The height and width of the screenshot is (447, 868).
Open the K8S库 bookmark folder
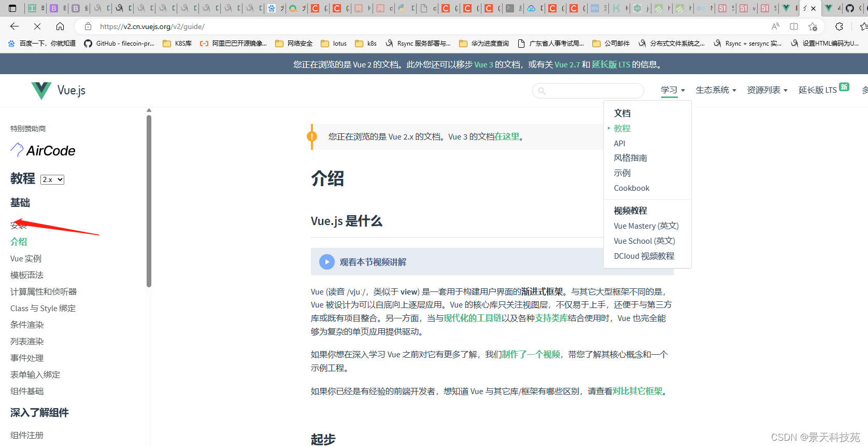[177, 44]
